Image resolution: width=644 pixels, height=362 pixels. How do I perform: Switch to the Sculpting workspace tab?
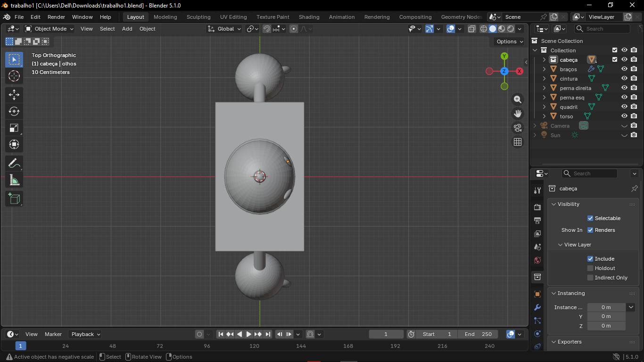(198, 17)
